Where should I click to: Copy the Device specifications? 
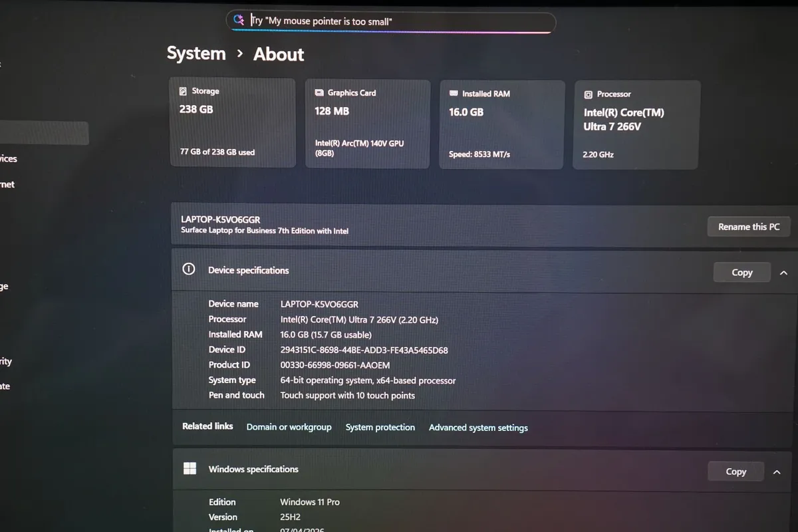click(742, 273)
